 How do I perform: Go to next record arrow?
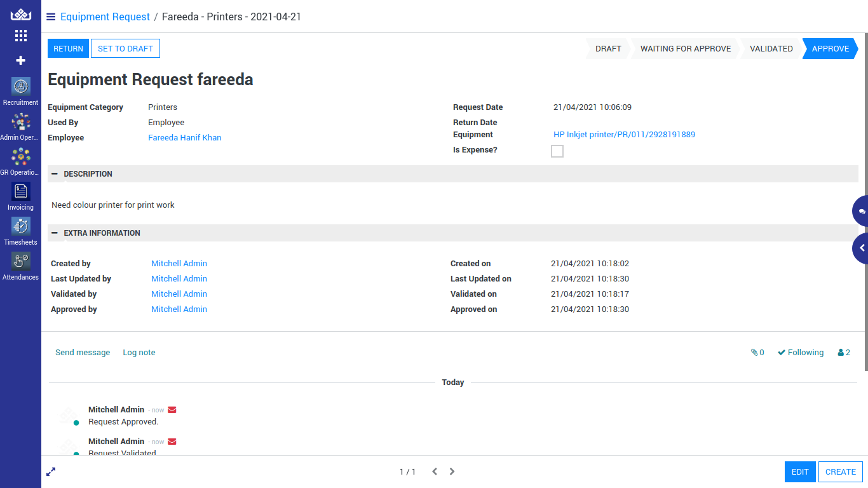coord(452,471)
